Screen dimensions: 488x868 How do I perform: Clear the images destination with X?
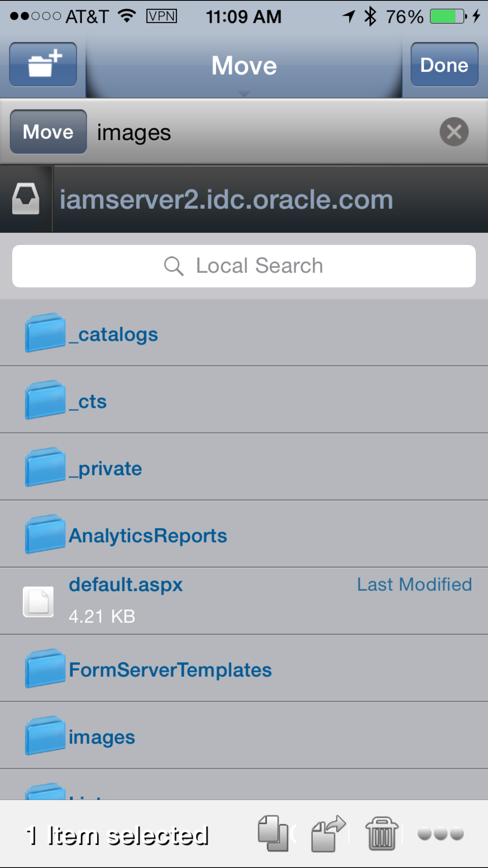[x=454, y=132]
